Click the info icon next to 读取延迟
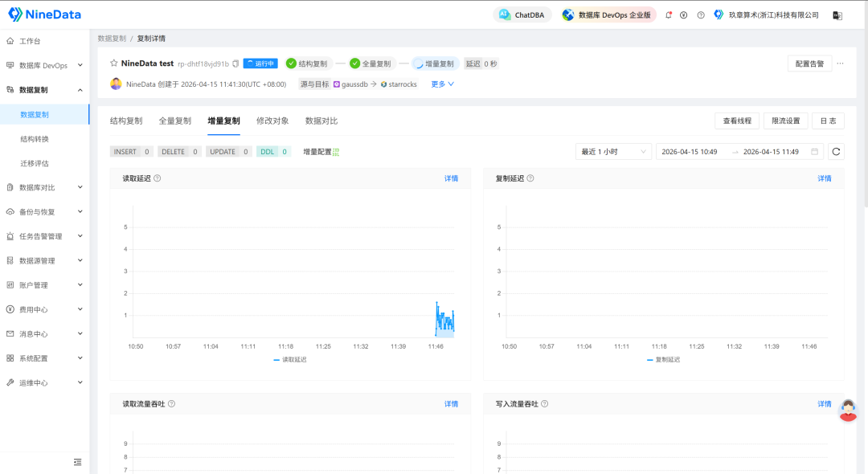Screen dimensions: 868x474 158,178
